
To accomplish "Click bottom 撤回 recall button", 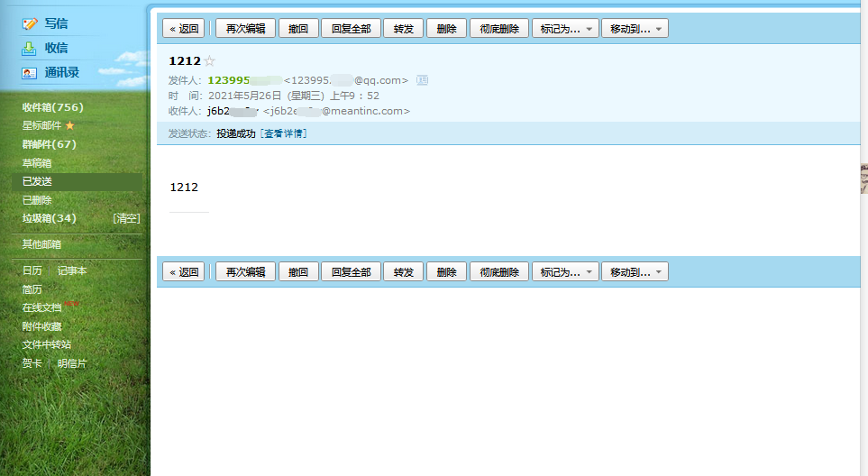I will (297, 271).
